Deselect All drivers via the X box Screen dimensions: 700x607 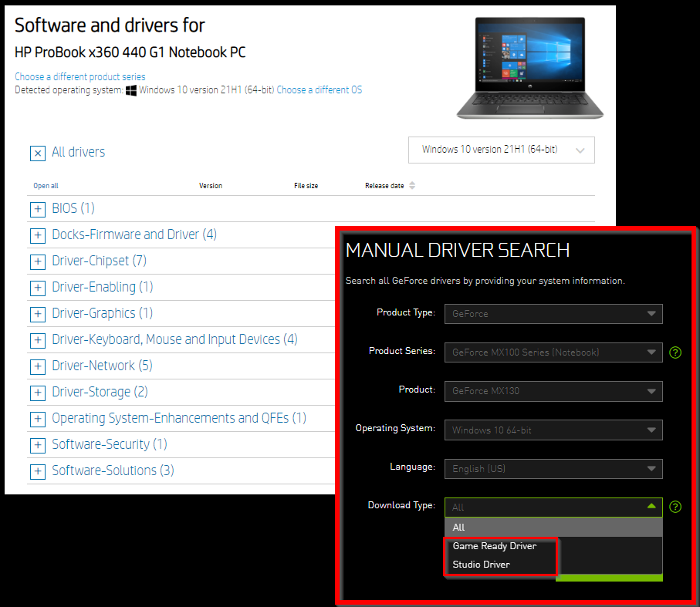(x=38, y=153)
